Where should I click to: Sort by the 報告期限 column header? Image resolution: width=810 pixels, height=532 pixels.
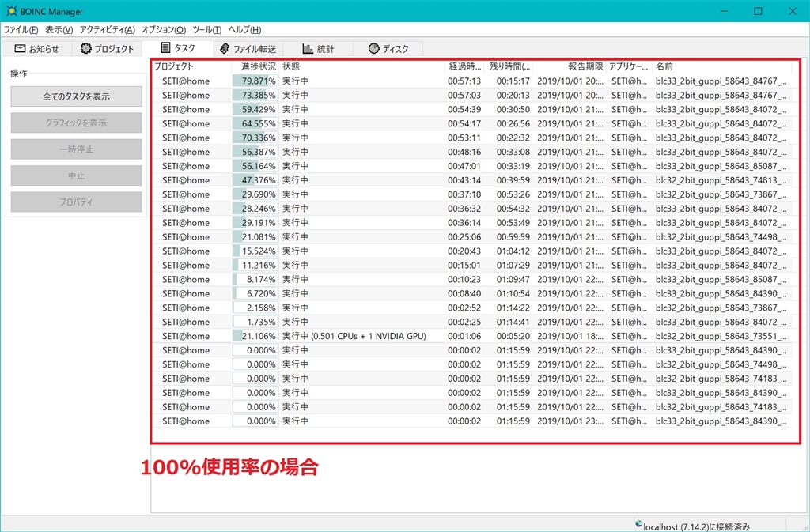pyautogui.click(x=570, y=66)
